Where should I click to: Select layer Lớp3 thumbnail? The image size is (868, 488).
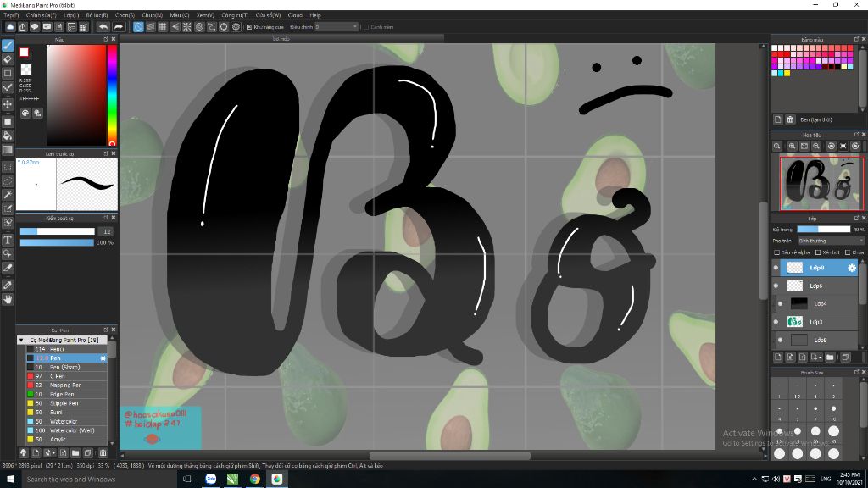pyautogui.click(x=795, y=321)
